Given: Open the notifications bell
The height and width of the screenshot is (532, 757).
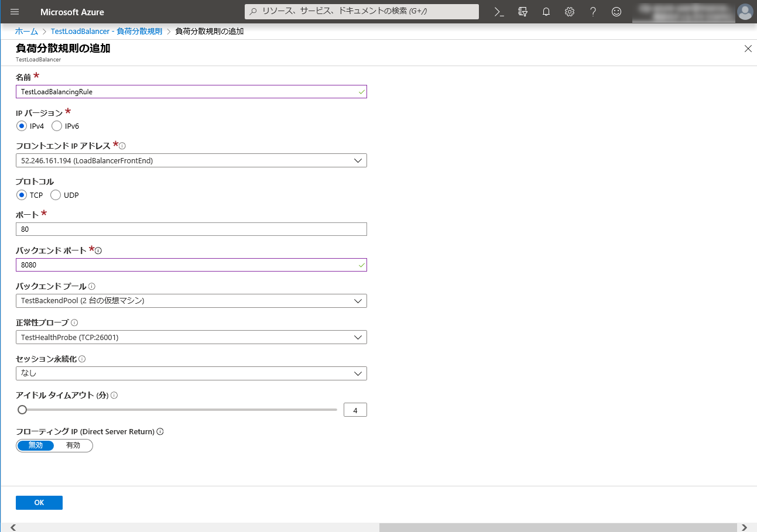Looking at the screenshot, I should [x=546, y=12].
